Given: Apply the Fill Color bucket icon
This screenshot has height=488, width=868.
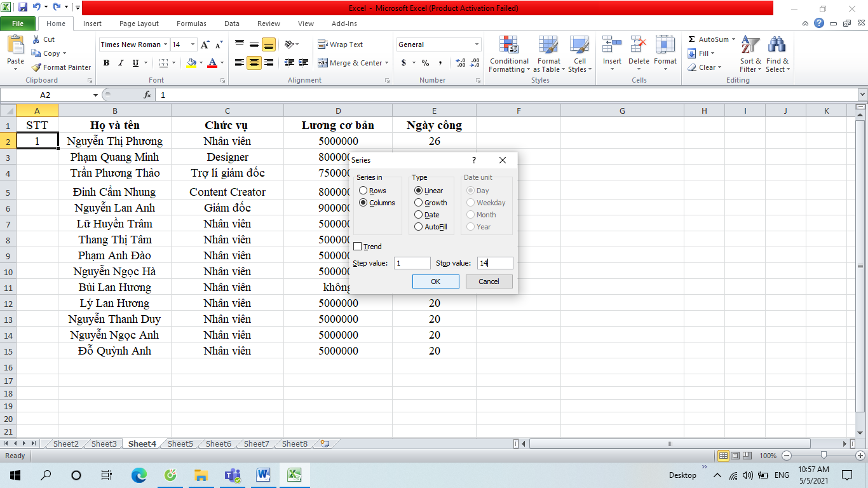Looking at the screenshot, I should click(191, 63).
